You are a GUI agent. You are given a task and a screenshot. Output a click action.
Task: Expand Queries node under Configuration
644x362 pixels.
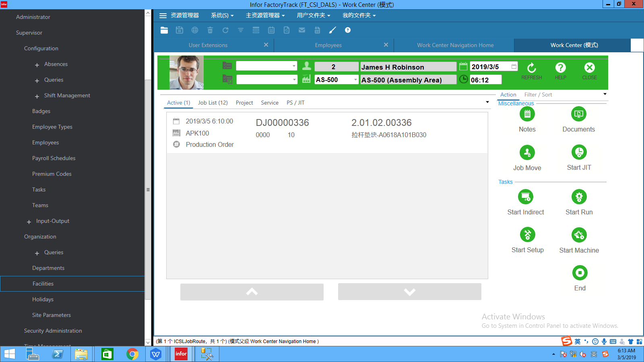coord(37,80)
